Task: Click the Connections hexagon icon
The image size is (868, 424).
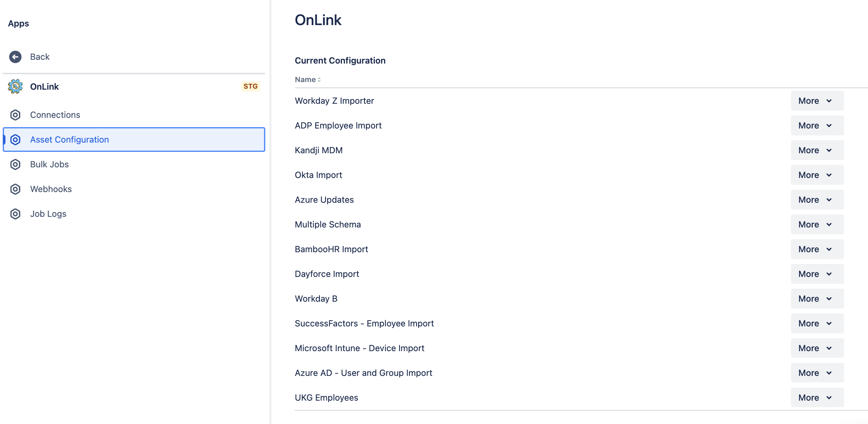Action: (15, 115)
